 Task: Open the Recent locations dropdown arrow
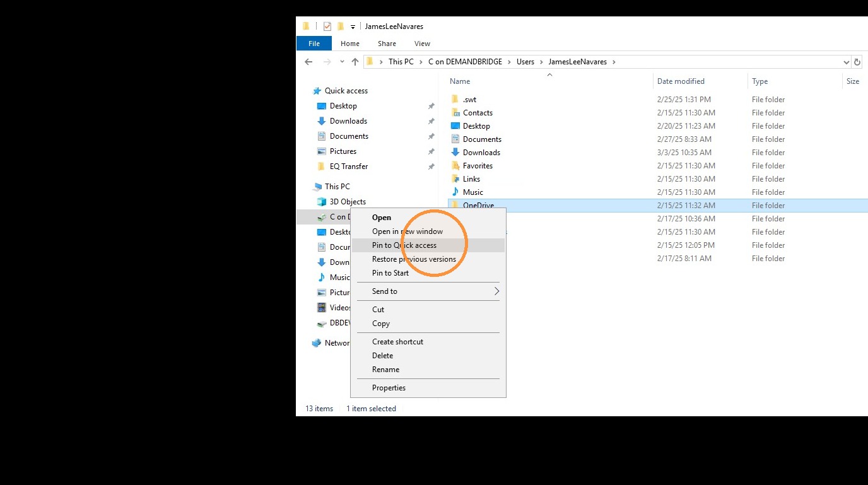click(342, 62)
